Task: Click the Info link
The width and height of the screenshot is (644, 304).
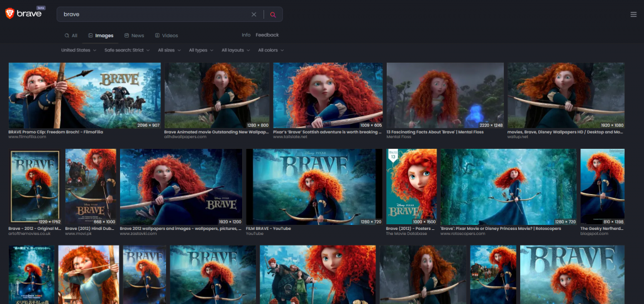Action: click(246, 35)
